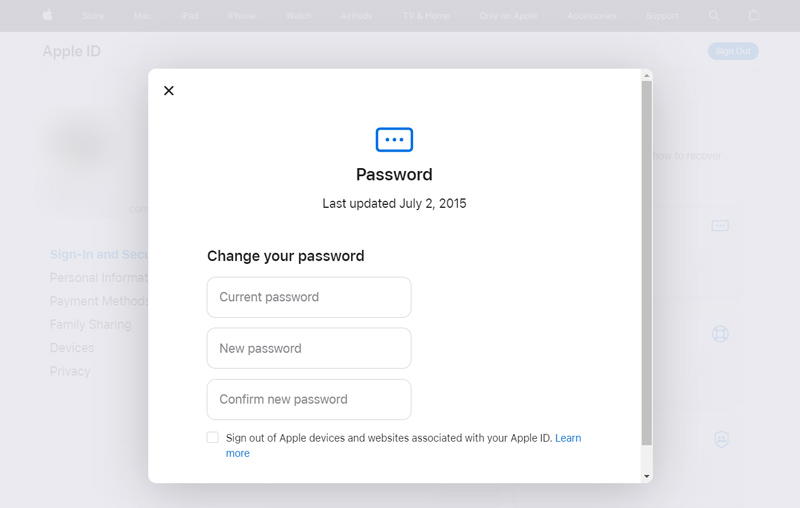This screenshot has height=508, width=800.
Task: Click the background password card icon
Action: point(720,225)
